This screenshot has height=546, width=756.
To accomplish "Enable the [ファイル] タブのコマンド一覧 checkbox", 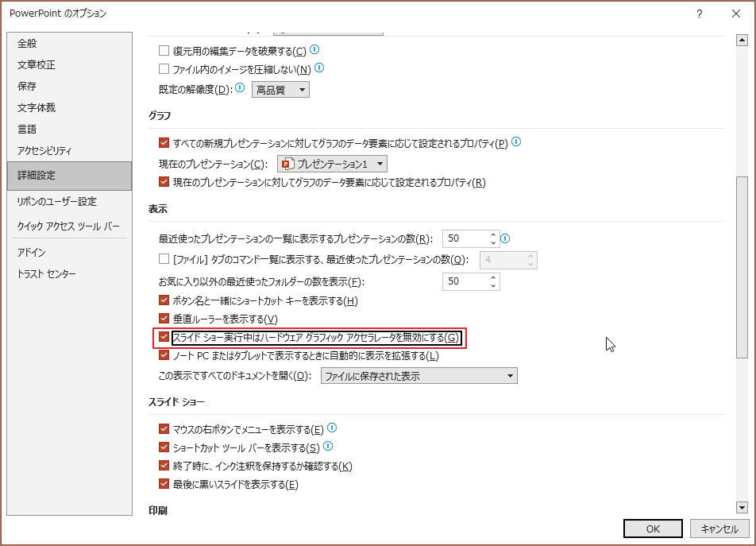I will click(x=163, y=259).
